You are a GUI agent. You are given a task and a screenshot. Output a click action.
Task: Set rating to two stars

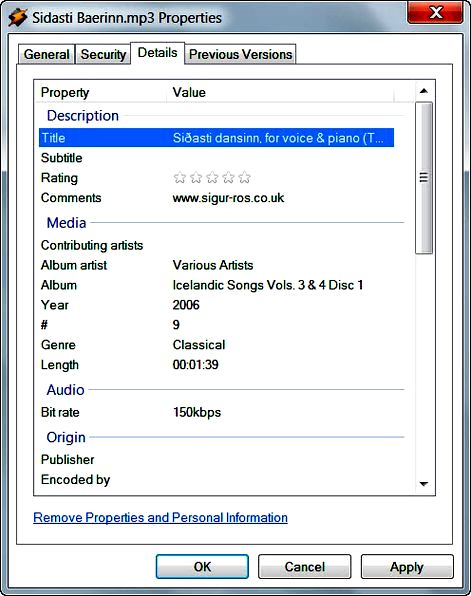[x=196, y=178]
